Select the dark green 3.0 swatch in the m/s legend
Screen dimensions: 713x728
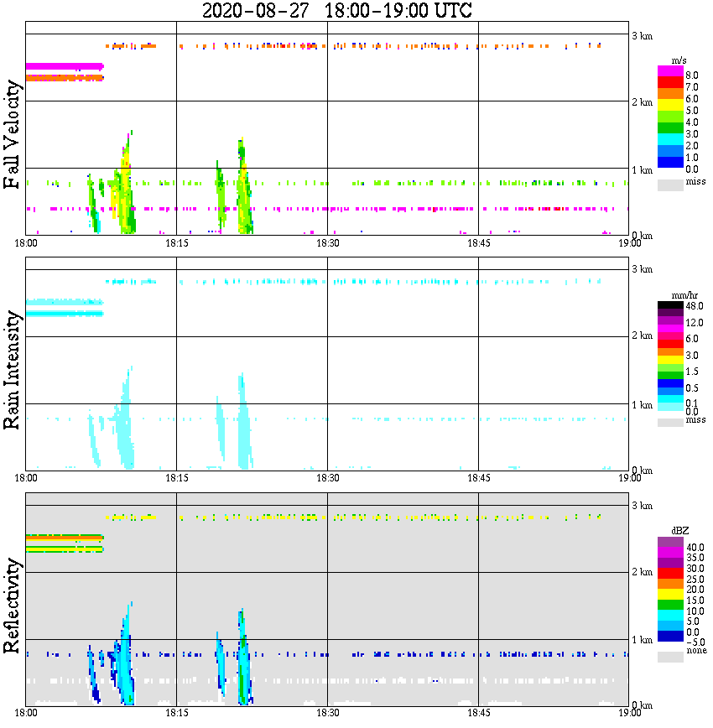tap(670, 129)
